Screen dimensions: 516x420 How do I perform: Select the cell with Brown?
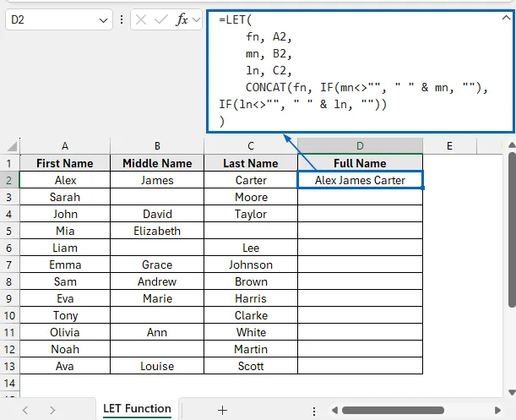pyautogui.click(x=251, y=281)
